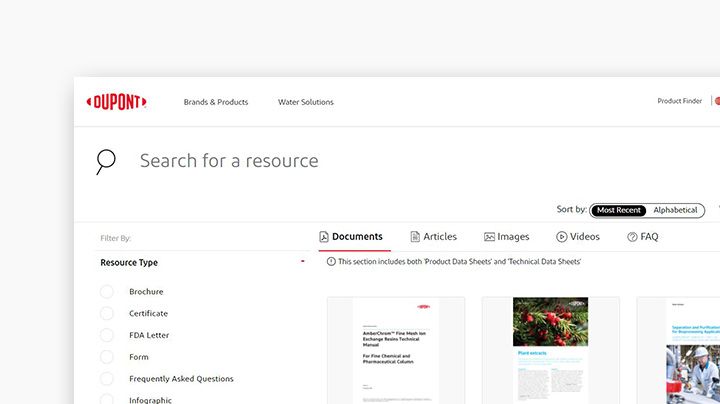Open the Brands & Products menu
The height and width of the screenshot is (404, 720).
[216, 102]
